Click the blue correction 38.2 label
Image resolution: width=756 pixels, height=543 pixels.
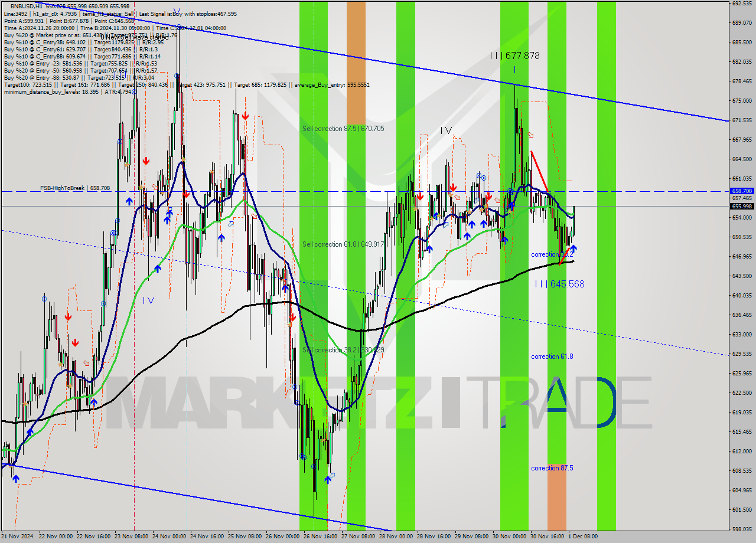point(552,254)
